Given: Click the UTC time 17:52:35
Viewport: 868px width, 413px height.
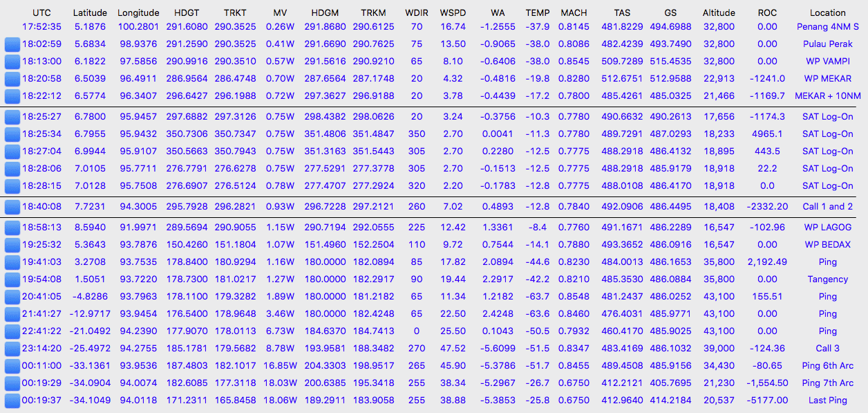Looking at the screenshot, I should tap(41, 27).
